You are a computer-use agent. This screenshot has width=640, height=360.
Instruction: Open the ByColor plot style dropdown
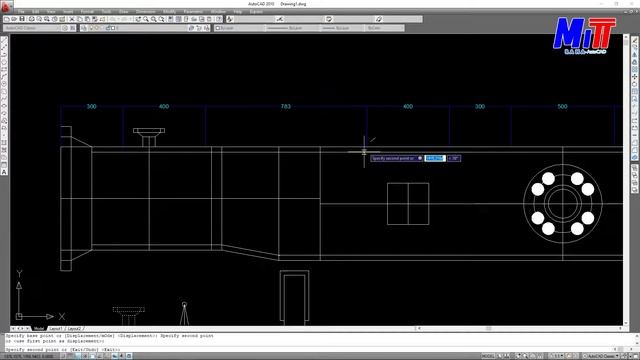(x=385, y=28)
